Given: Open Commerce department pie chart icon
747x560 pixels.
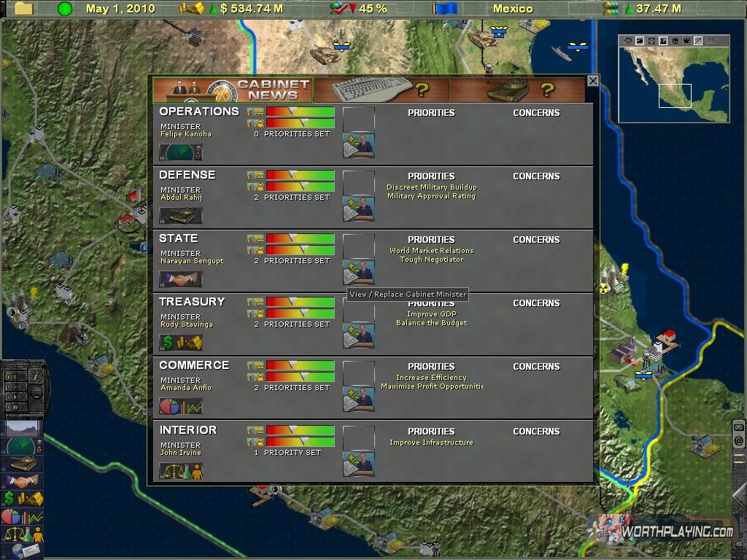Looking at the screenshot, I should pos(181,406).
